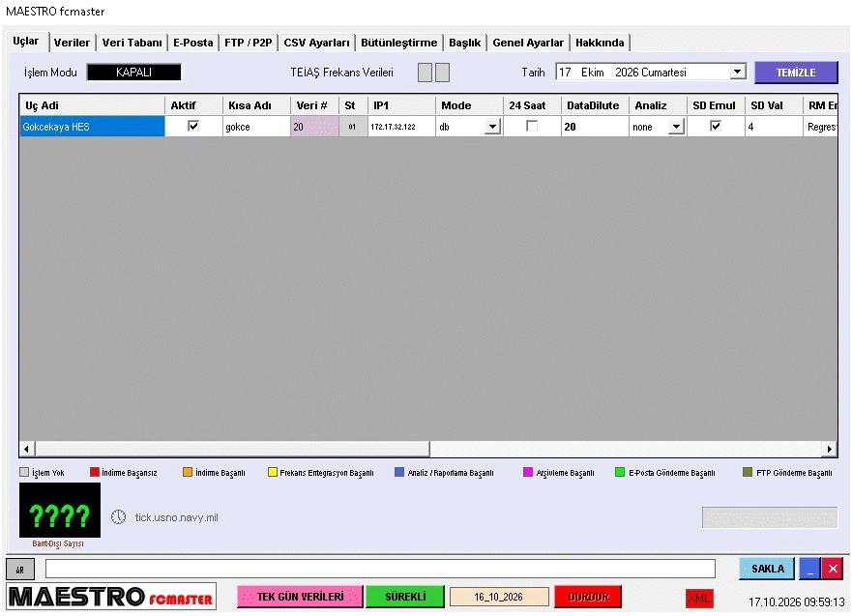Click the blue minimize underscore icon
Viewport: 852px width, 616px height.
tap(809, 569)
